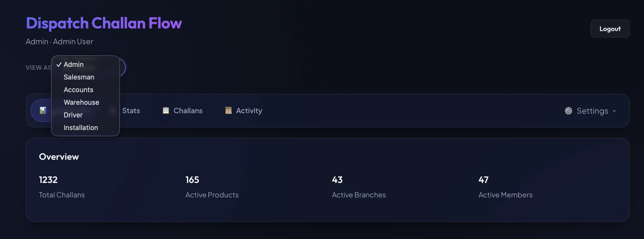Click the checkmark next to Admin
The height and width of the screenshot is (239, 644).
59,64
